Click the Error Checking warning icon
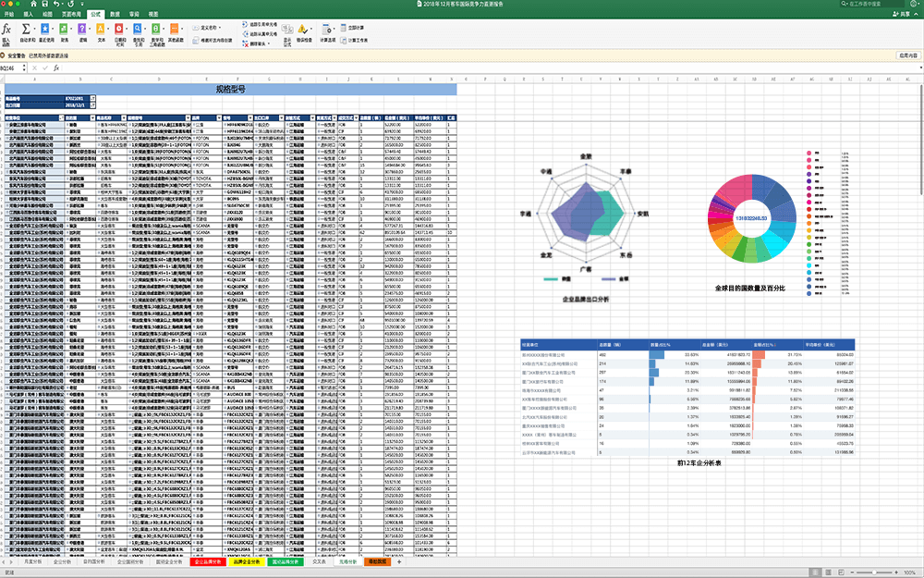The width and height of the screenshot is (924, 578). [x=302, y=30]
